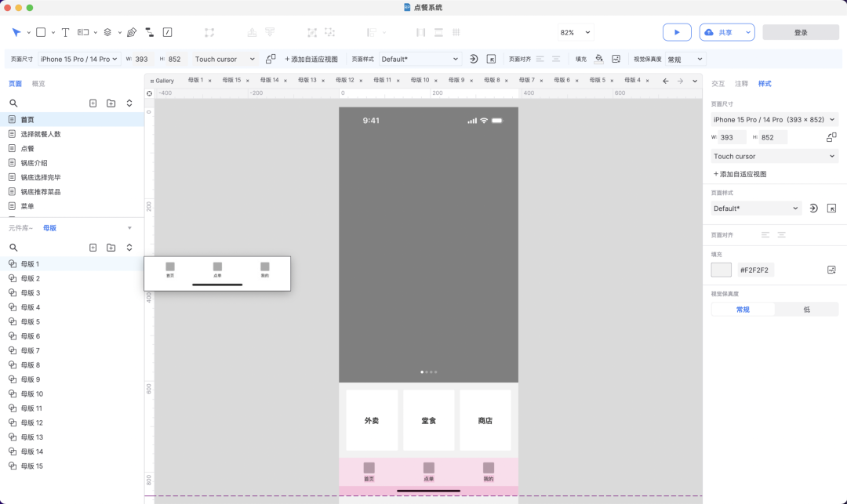Select left page alignment in style panel
847x504 pixels.
tap(765, 234)
